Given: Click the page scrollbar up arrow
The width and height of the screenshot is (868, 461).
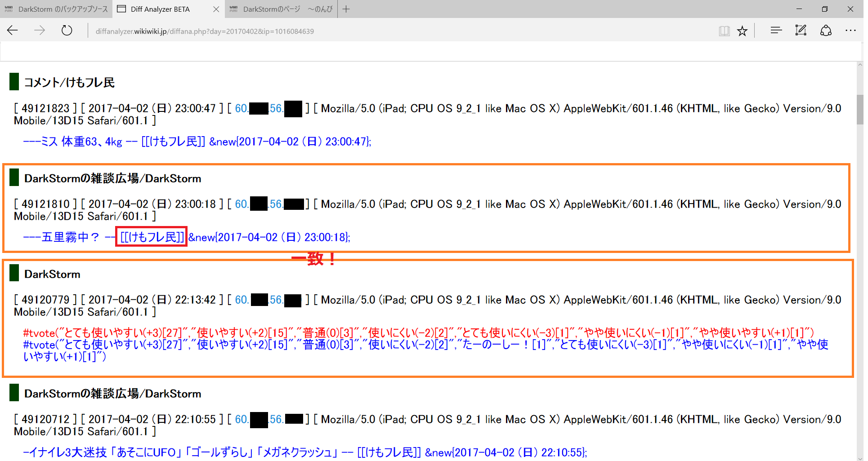Looking at the screenshot, I should 860,65.
